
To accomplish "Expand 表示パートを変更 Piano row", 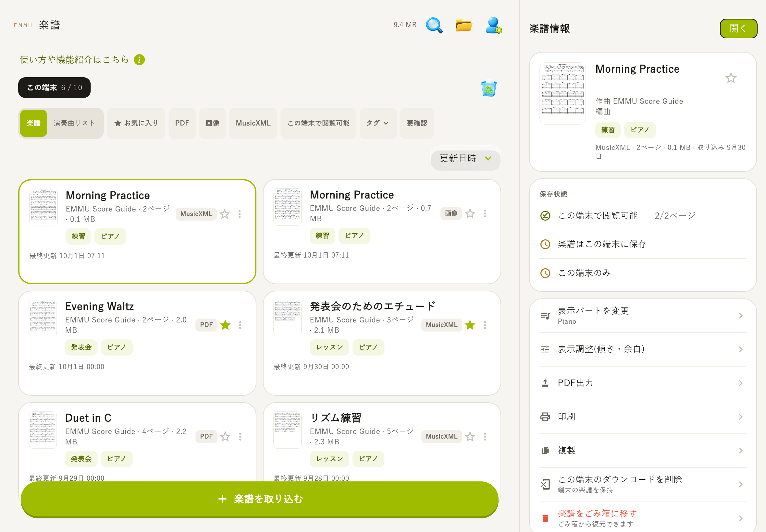I will click(x=643, y=315).
